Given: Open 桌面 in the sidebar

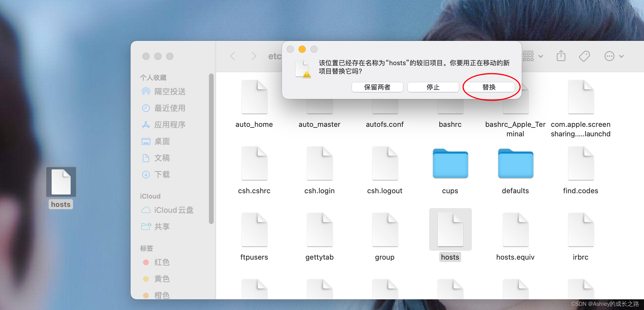Looking at the screenshot, I should [162, 141].
